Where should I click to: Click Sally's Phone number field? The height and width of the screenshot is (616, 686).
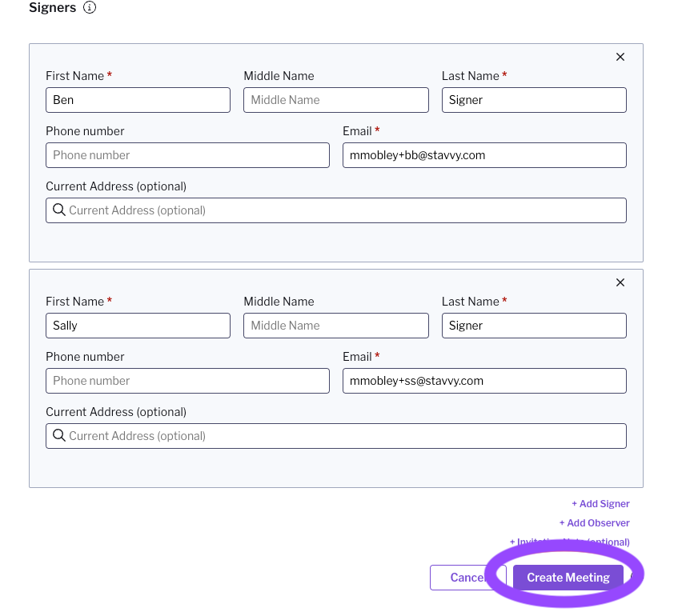coord(187,381)
